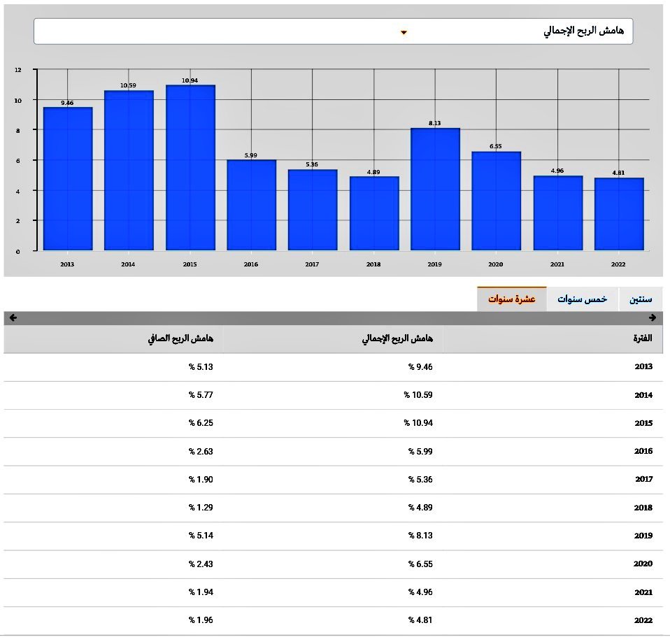Open the هامش الربح الإجمالي metric dropdown
Viewport: 670px width, 644px height.
pyautogui.click(x=333, y=31)
